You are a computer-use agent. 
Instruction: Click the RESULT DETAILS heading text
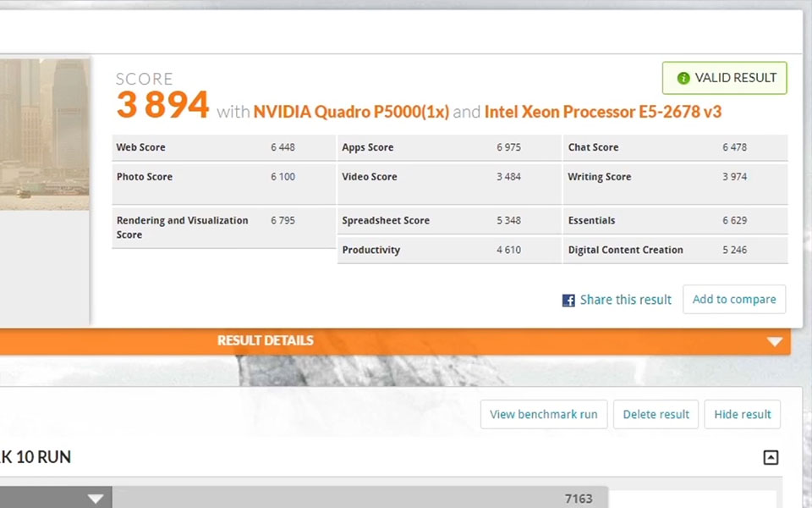tap(265, 340)
